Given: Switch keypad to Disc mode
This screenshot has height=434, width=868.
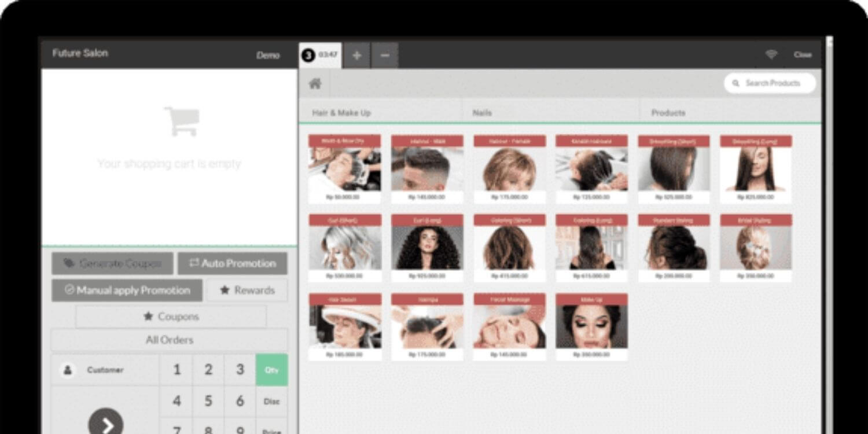Looking at the screenshot, I should (x=271, y=401).
